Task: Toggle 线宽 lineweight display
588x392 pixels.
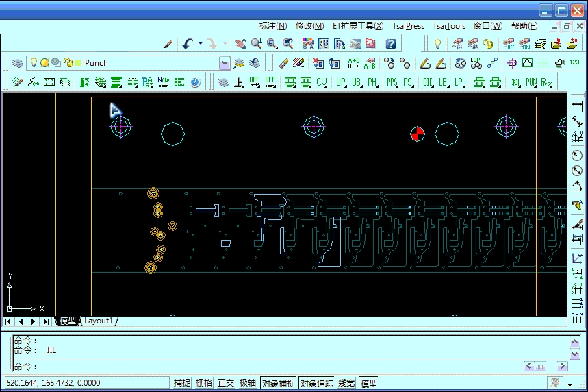Action: point(346,383)
